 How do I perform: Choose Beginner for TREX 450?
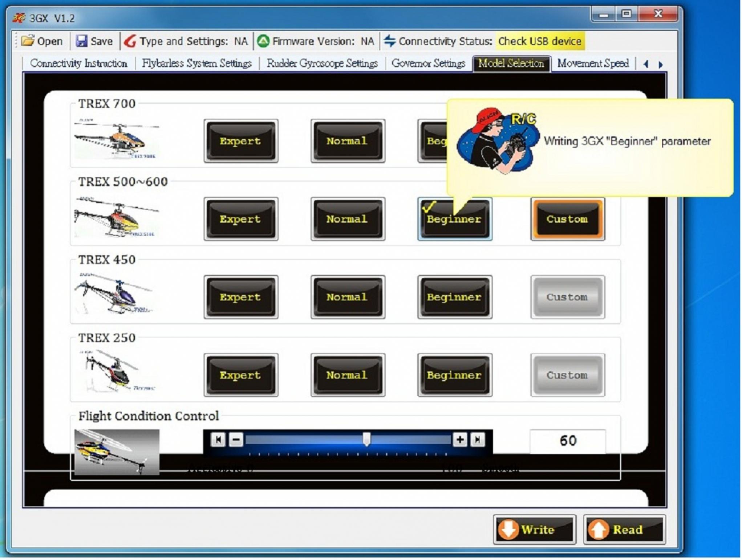455,297
